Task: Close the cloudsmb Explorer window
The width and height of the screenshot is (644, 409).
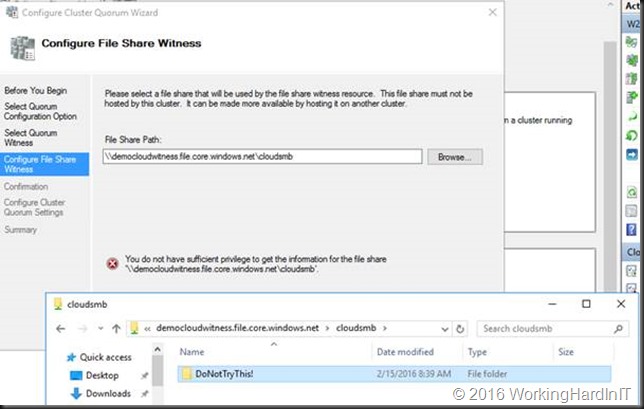Action: pos(621,304)
